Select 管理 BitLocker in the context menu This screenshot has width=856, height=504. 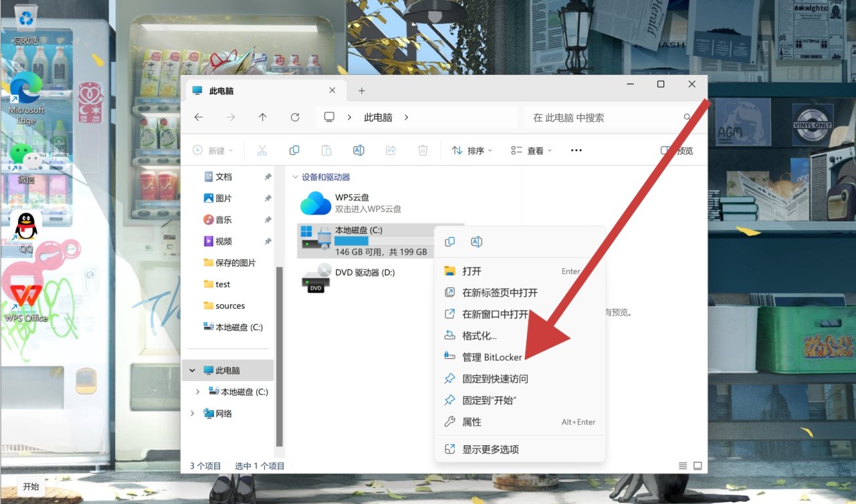click(x=520, y=357)
